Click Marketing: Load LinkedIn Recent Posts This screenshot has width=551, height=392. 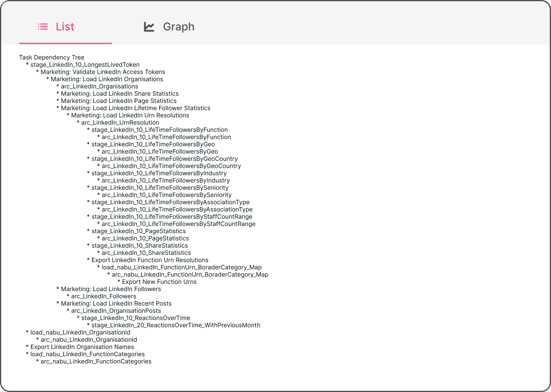[116, 304]
